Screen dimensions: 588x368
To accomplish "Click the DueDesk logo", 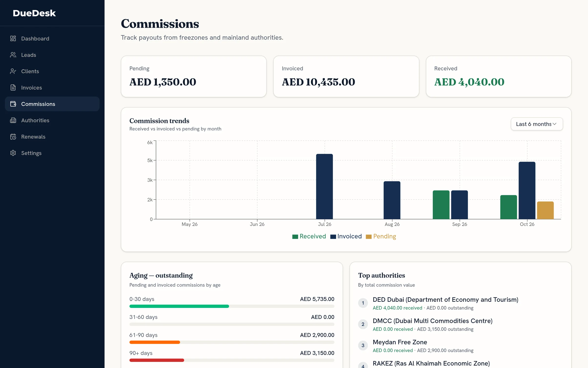I will pos(34,13).
